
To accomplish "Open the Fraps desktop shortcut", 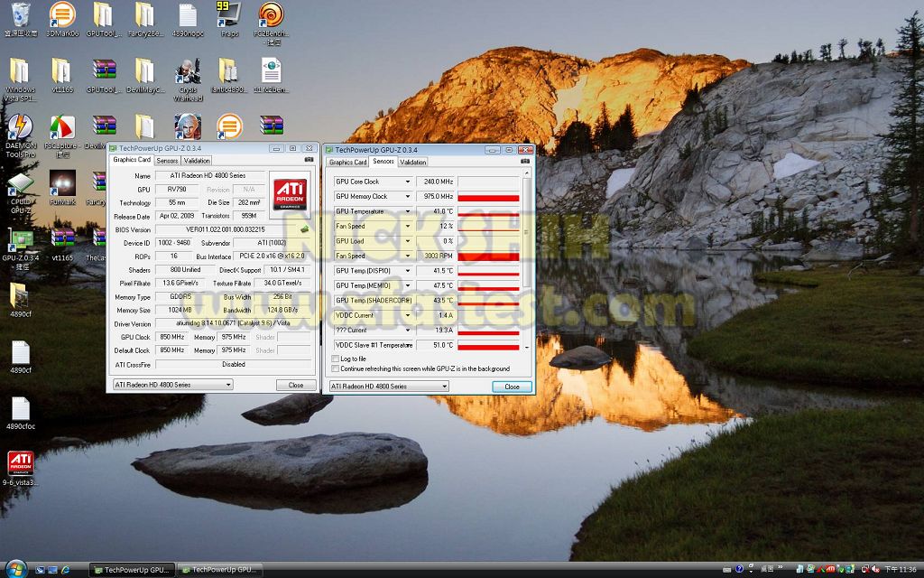I will 228,15.
